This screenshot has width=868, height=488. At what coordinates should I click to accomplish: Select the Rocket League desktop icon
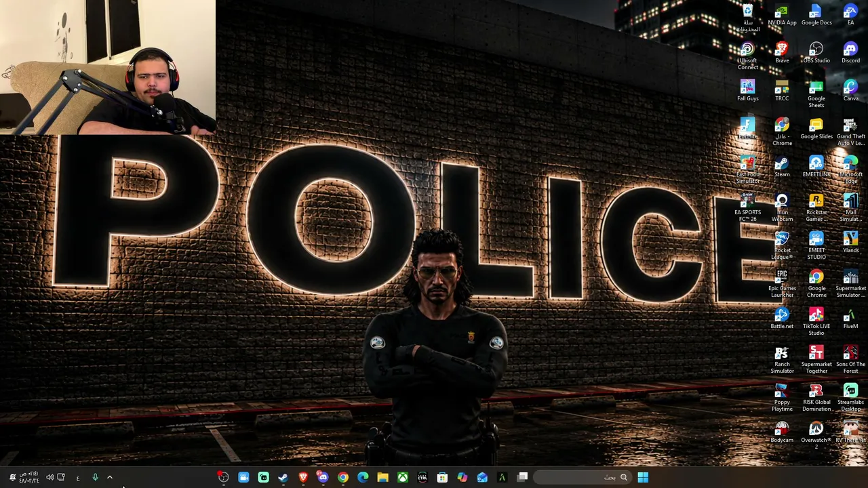(782, 246)
